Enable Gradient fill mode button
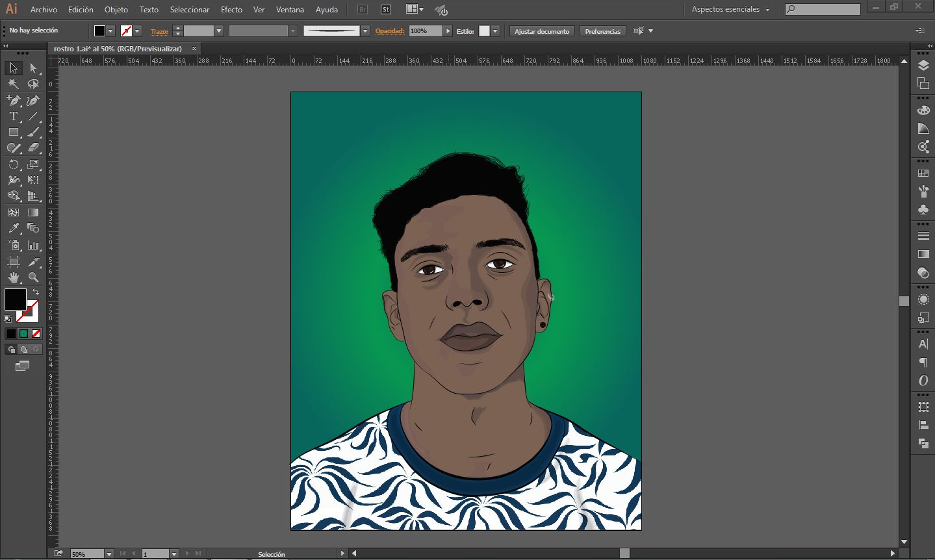This screenshot has width=935, height=560. pos(23,333)
